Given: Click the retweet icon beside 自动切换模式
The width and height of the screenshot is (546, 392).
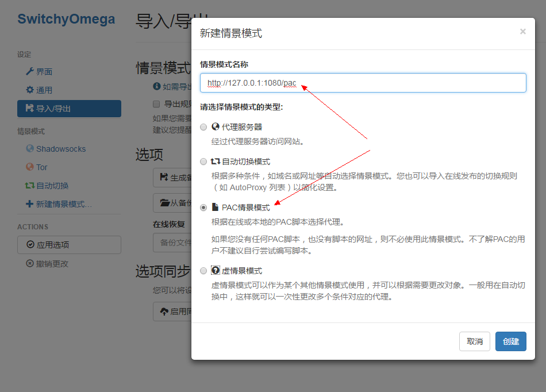Looking at the screenshot, I should [x=216, y=161].
